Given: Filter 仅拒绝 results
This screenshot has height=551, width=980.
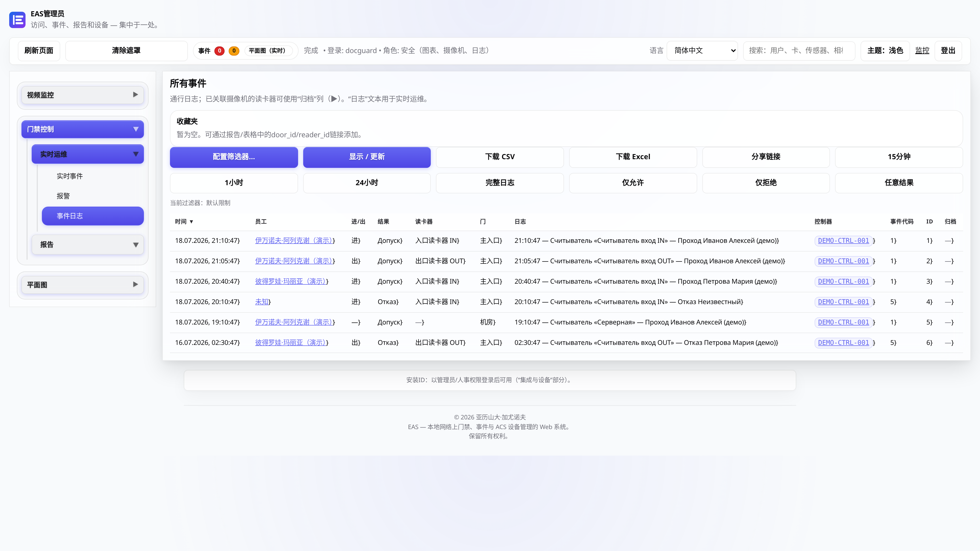Looking at the screenshot, I should point(766,183).
